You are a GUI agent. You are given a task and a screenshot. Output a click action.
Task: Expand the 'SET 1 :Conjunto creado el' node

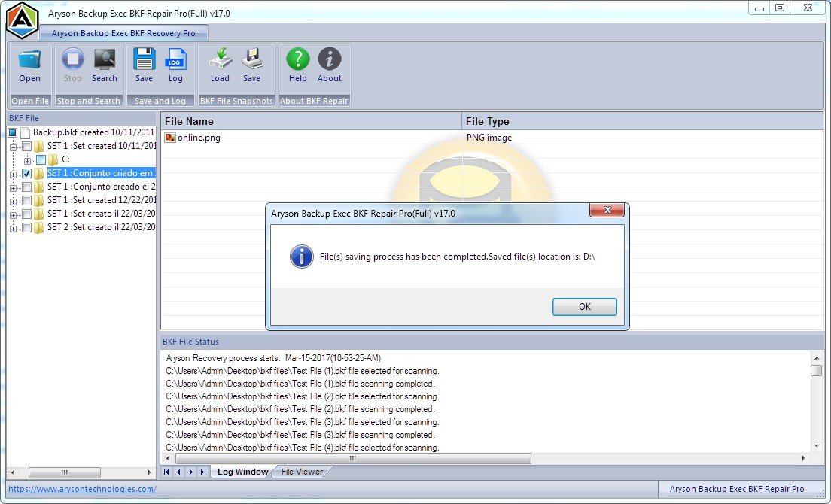(14, 188)
